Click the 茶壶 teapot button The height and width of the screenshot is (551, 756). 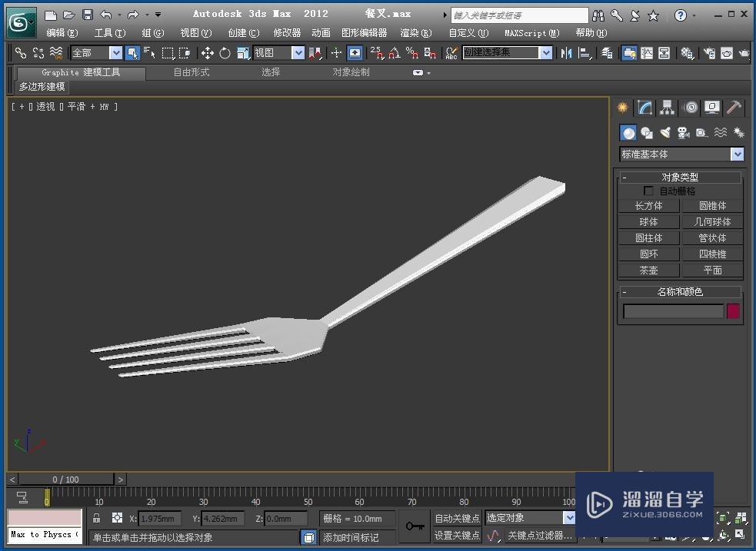point(648,271)
